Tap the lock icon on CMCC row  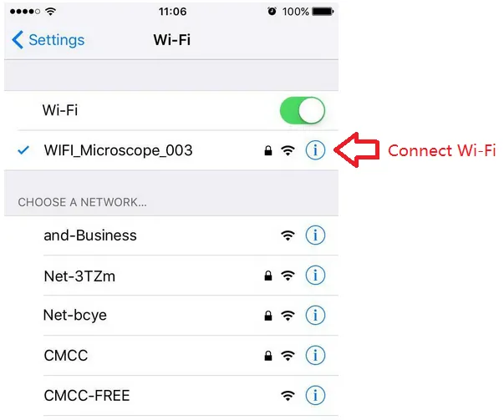point(268,356)
